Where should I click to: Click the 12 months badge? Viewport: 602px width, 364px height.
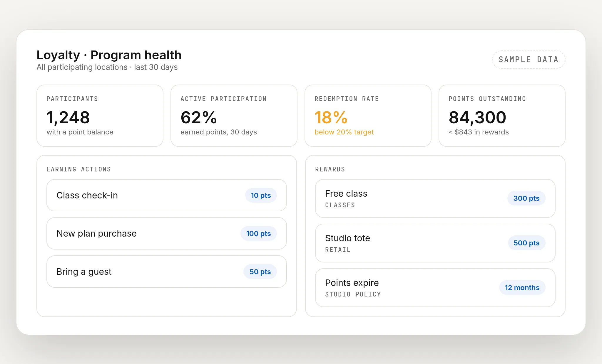pyautogui.click(x=522, y=288)
